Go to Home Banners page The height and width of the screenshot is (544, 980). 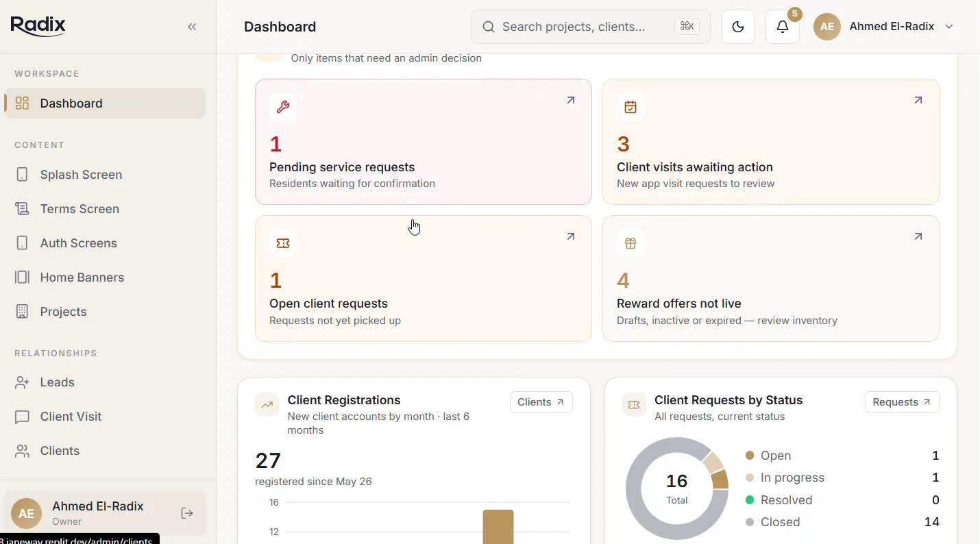click(x=105, y=277)
